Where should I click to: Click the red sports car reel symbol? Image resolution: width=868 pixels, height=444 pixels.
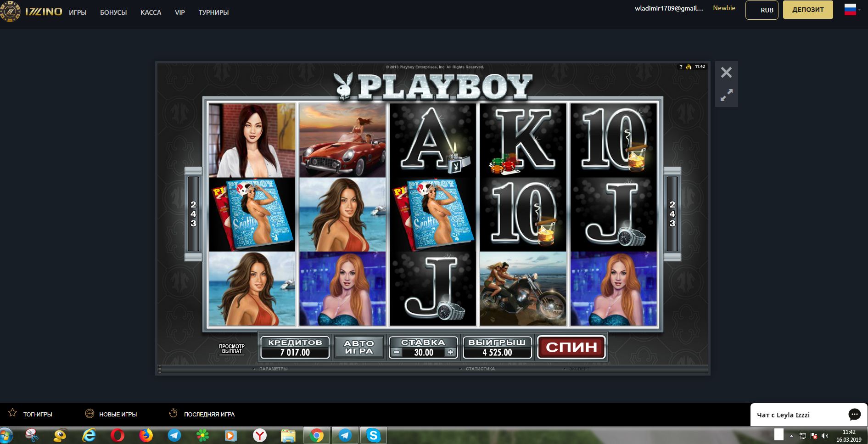342,140
